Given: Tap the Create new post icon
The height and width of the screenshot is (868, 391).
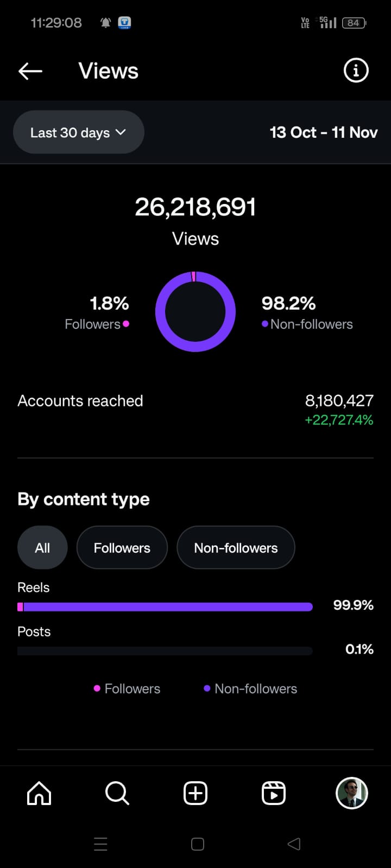Looking at the screenshot, I should click(x=195, y=793).
